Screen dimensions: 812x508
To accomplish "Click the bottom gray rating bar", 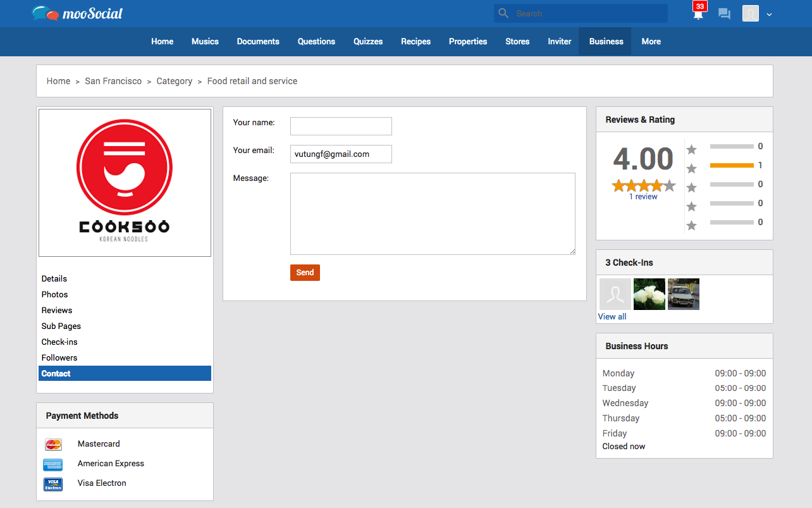I will click(732, 222).
